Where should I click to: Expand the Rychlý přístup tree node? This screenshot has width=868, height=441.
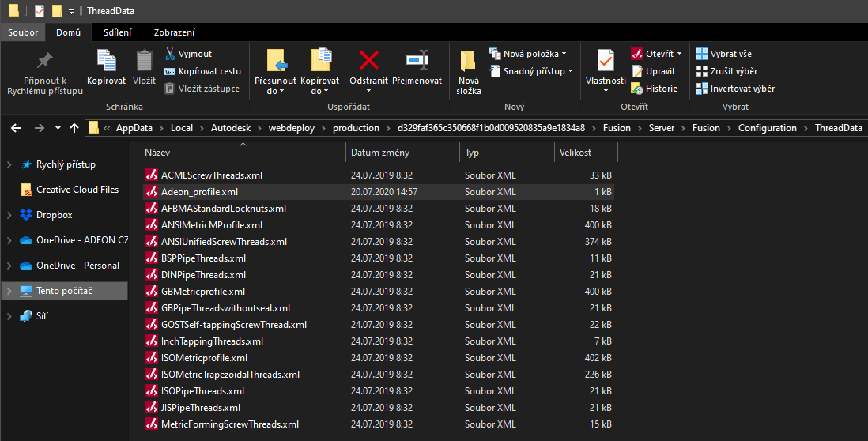pyautogui.click(x=9, y=165)
